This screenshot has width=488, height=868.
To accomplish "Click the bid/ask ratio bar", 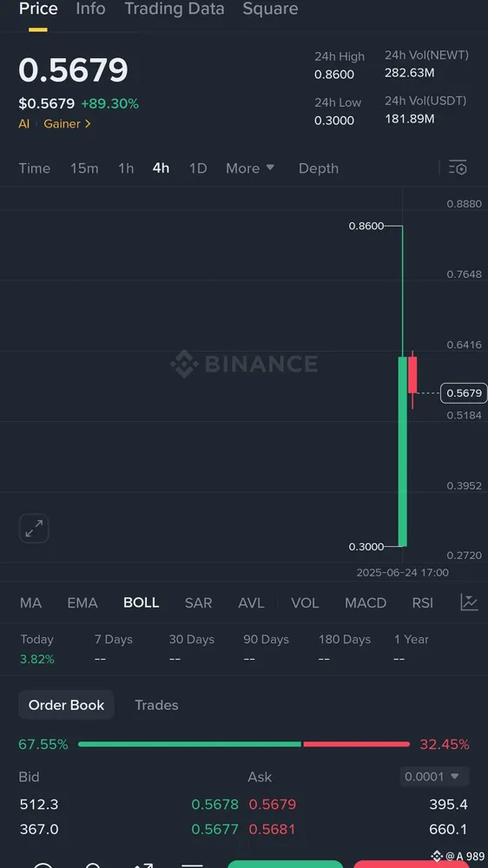I will point(244,744).
